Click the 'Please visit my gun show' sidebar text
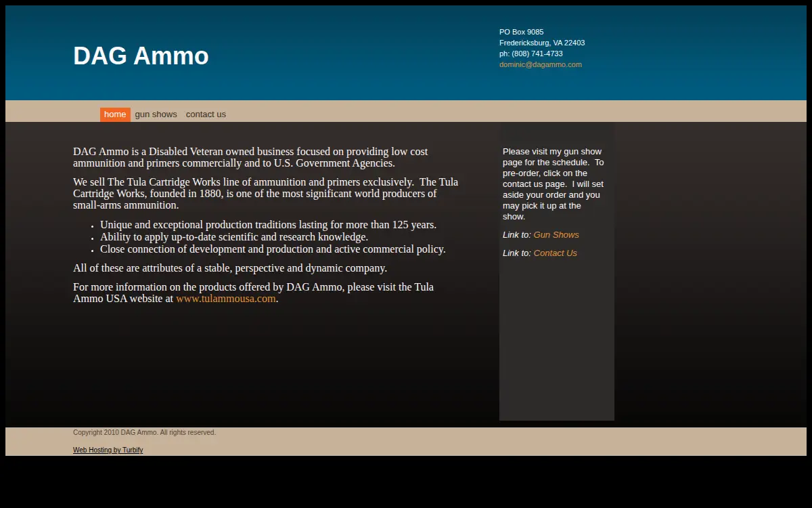Viewport: 812px width, 508px height. point(554,184)
